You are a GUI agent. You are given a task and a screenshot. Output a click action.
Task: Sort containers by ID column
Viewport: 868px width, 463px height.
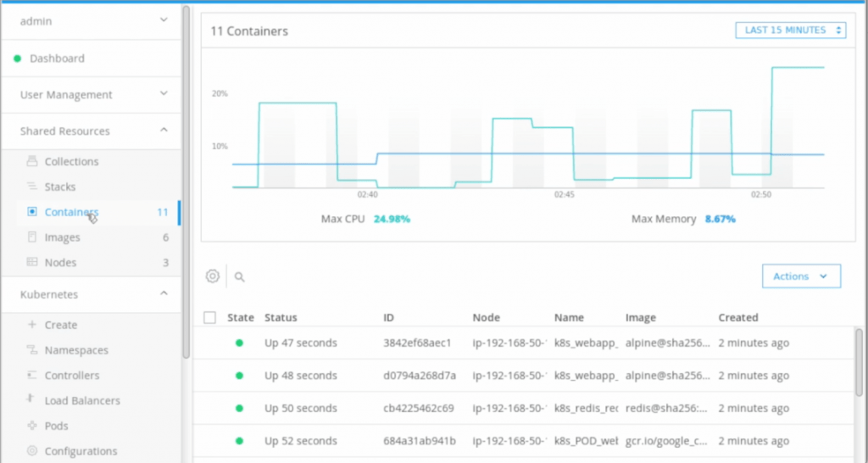(x=388, y=317)
